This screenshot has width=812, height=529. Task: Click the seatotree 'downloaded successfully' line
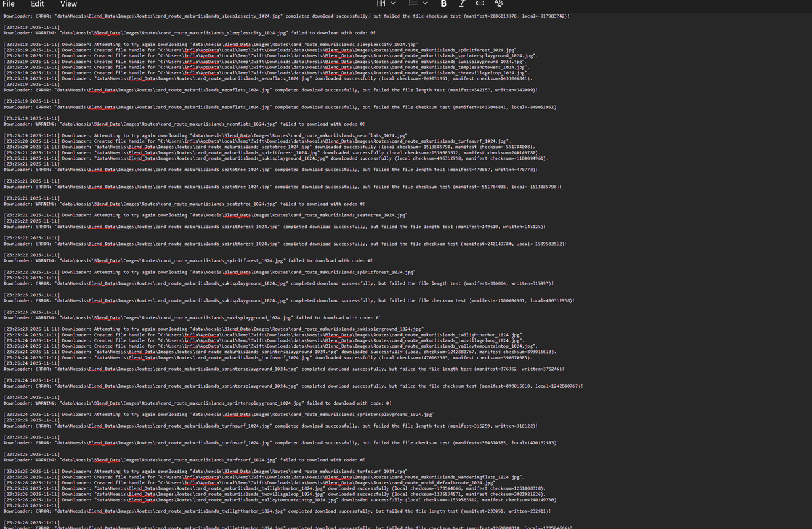pos(271,147)
